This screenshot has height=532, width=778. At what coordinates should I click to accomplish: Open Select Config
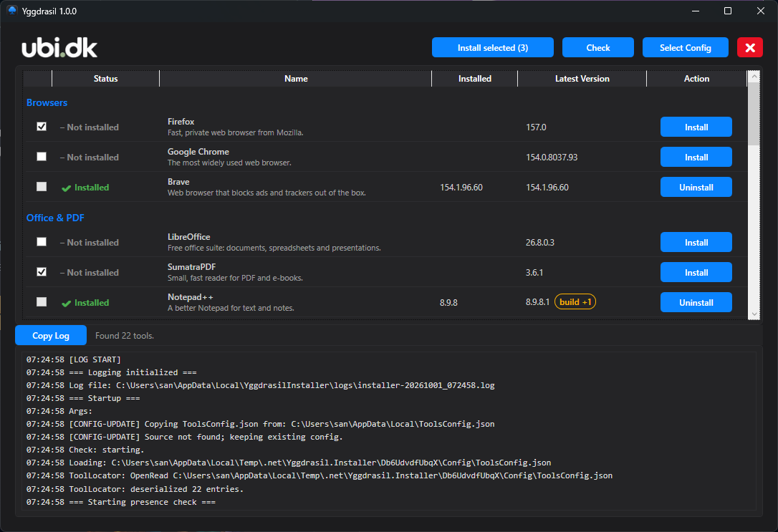685,47
